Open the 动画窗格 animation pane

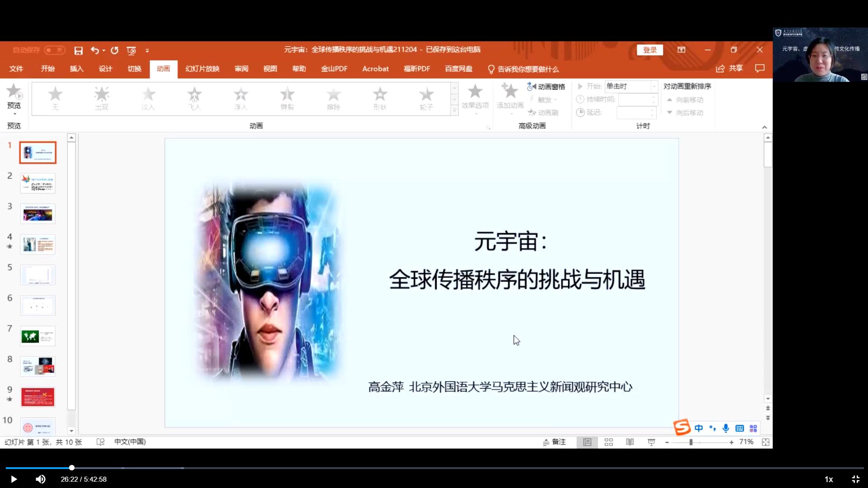(x=546, y=87)
